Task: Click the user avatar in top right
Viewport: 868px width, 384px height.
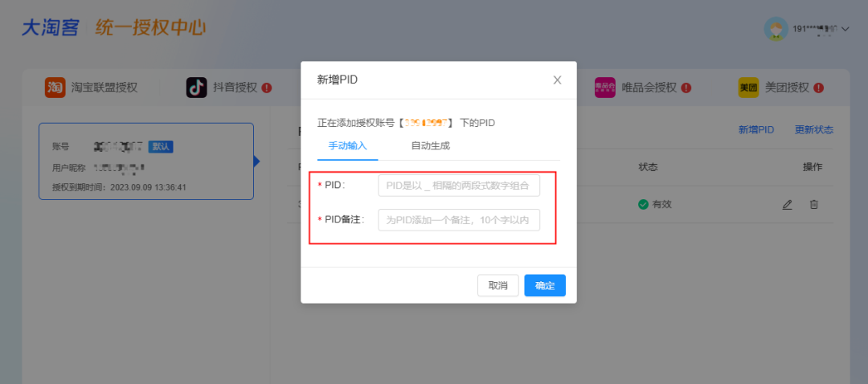Action: point(776,28)
